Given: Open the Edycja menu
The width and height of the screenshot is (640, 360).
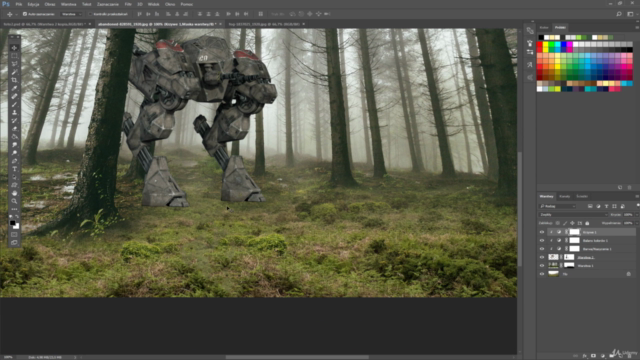Looking at the screenshot, I should click(x=33, y=4).
